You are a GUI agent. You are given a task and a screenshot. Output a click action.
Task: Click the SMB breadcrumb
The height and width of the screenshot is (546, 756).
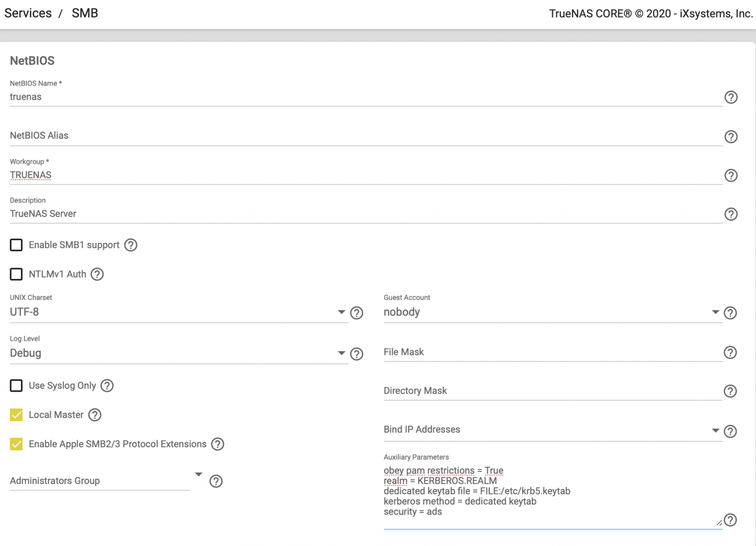pyautogui.click(x=85, y=13)
